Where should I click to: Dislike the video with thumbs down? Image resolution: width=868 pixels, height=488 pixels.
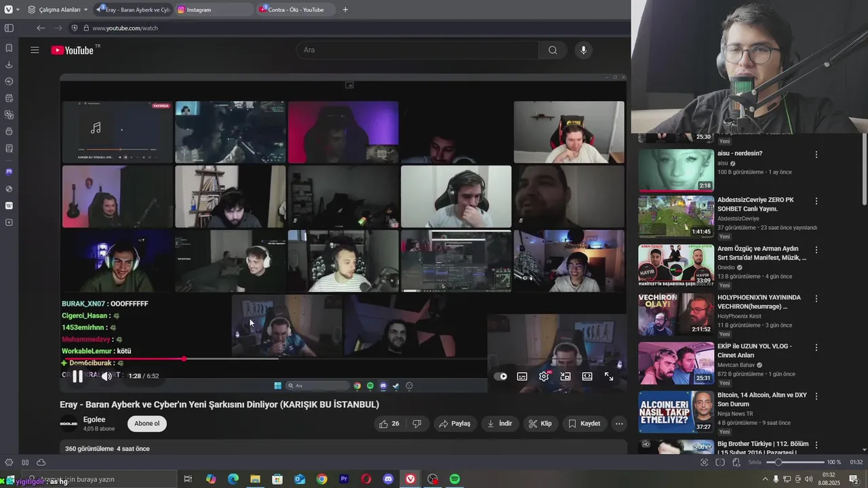417,424
